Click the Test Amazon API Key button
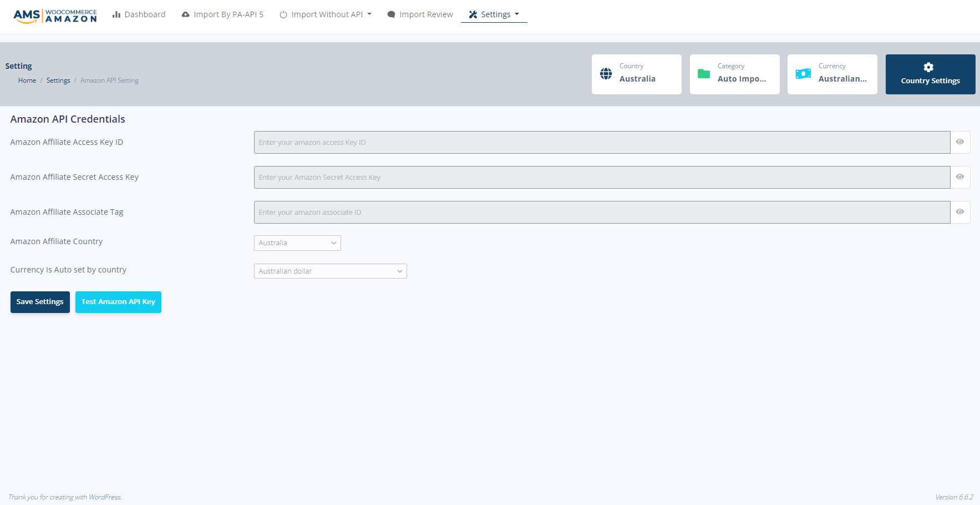This screenshot has width=980, height=505. pyautogui.click(x=118, y=302)
